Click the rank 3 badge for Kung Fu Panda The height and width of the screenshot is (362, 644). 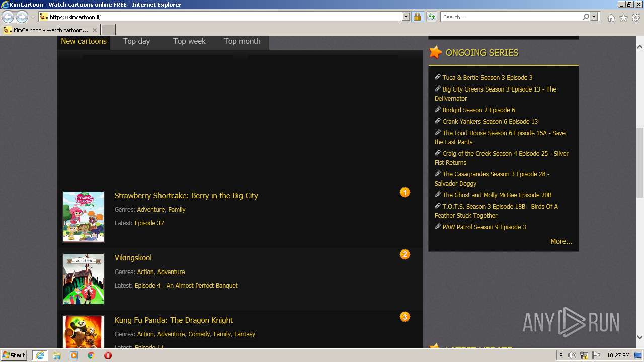tap(405, 317)
